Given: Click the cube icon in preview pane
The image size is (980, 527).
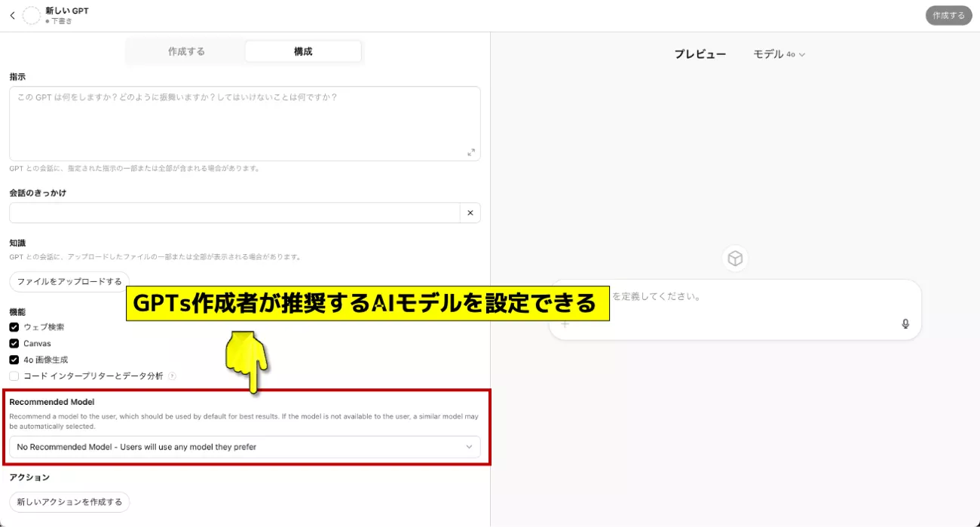Looking at the screenshot, I should (x=735, y=259).
